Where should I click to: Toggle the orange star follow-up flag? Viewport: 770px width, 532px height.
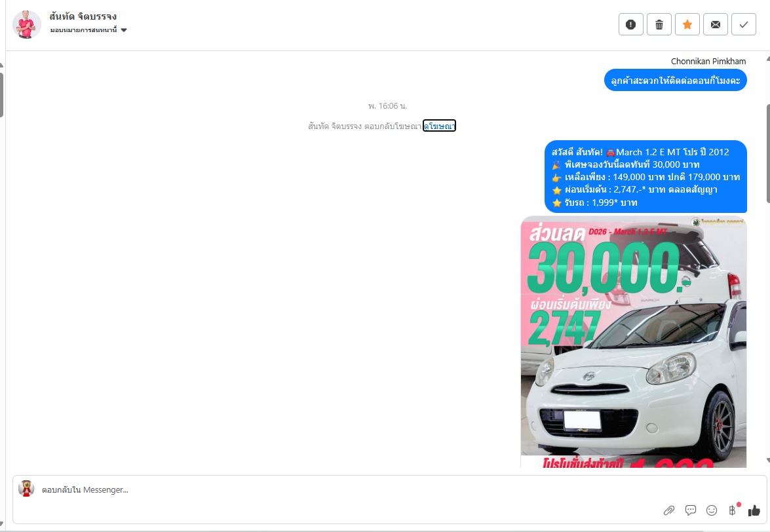pyautogui.click(x=687, y=24)
